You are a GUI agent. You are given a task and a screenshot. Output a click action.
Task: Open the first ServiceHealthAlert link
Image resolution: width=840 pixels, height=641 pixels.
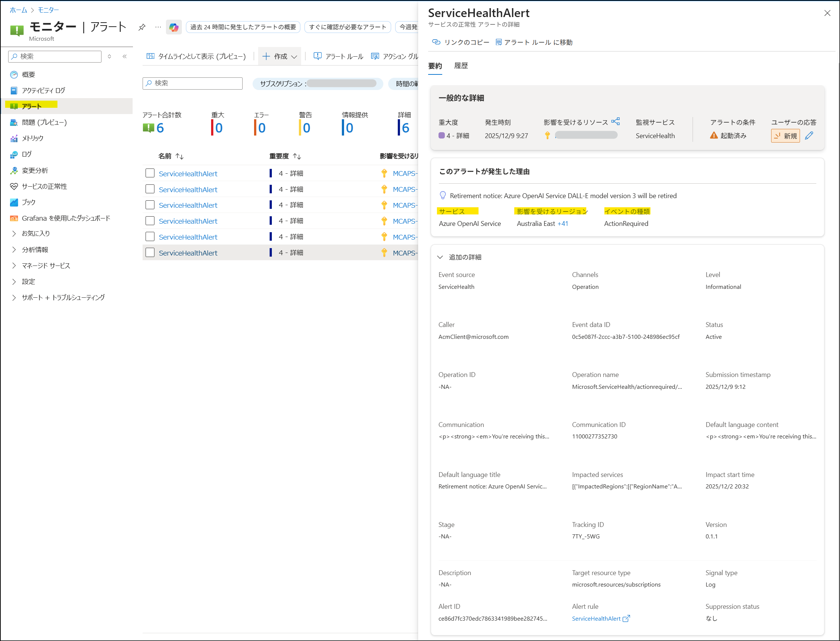pyautogui.click(x=188, y=174)
